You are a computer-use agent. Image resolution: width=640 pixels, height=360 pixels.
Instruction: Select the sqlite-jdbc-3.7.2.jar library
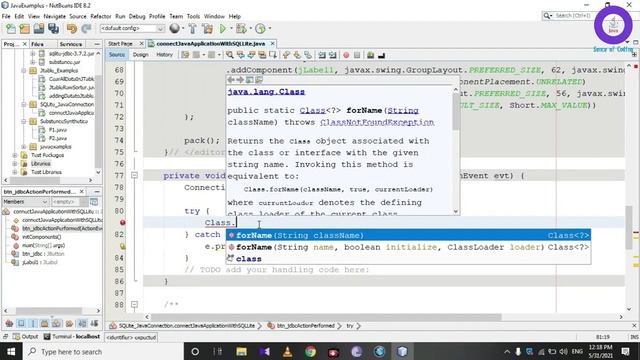pos(71,53)
